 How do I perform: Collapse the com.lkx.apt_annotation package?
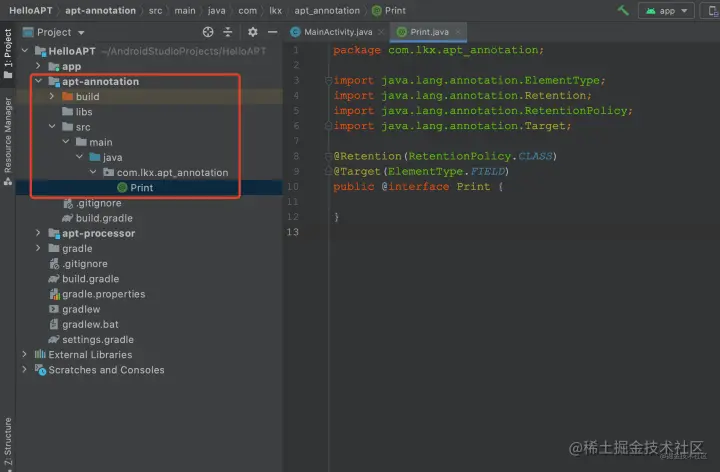[93, 172]
